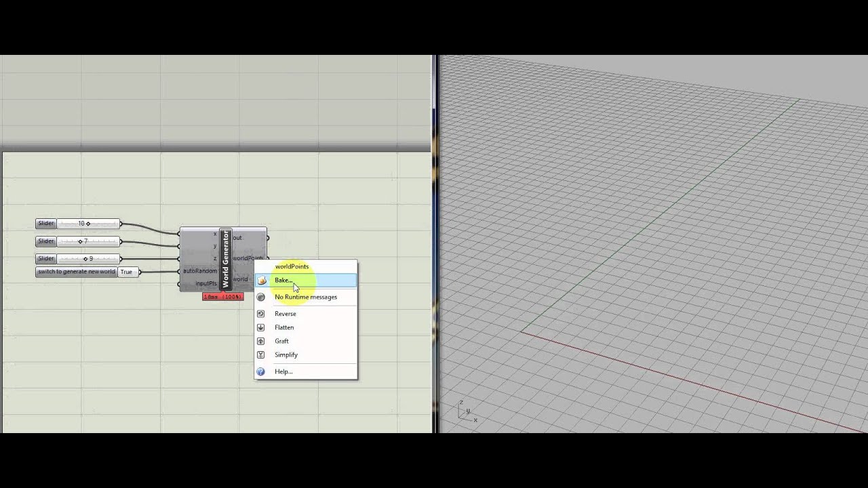Click the Slider label wired to the z input
This screenshot has width=868, height=488.
pos(46,258)
